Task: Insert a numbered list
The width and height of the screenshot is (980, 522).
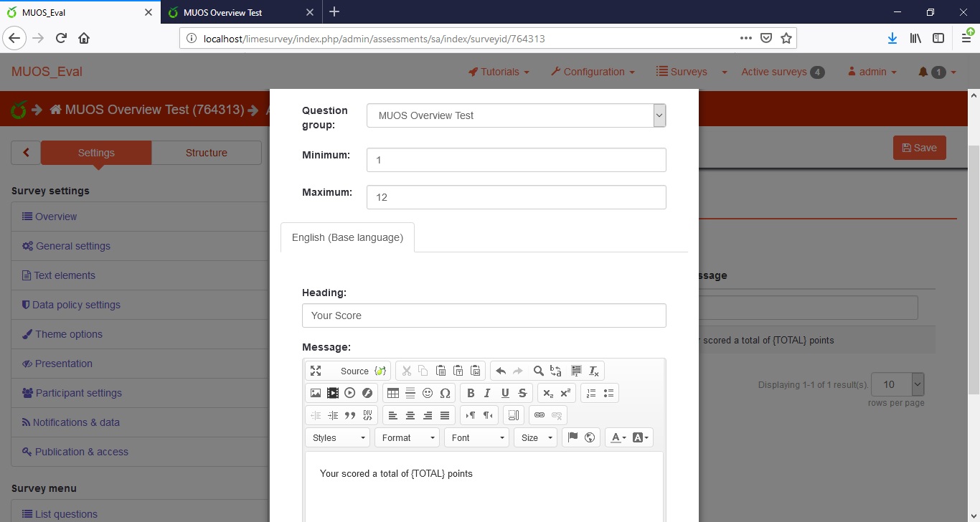Action: coord(591,393)
